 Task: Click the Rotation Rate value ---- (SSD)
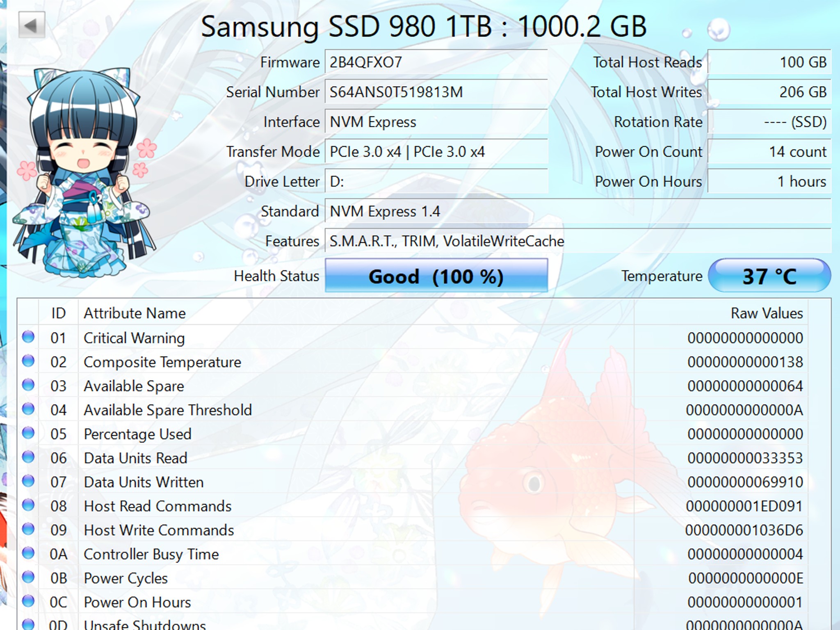[769, 122]
